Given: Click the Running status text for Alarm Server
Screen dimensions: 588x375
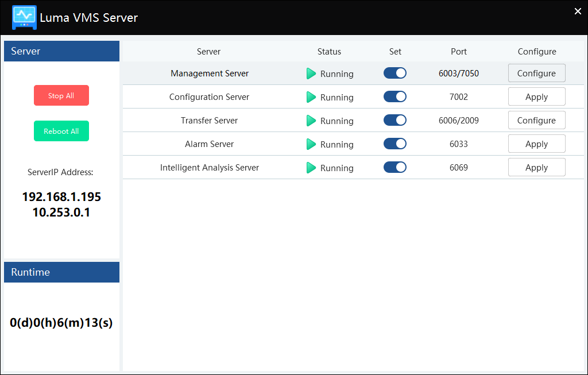Looking at the screenshot, I should tap(336, 145).
